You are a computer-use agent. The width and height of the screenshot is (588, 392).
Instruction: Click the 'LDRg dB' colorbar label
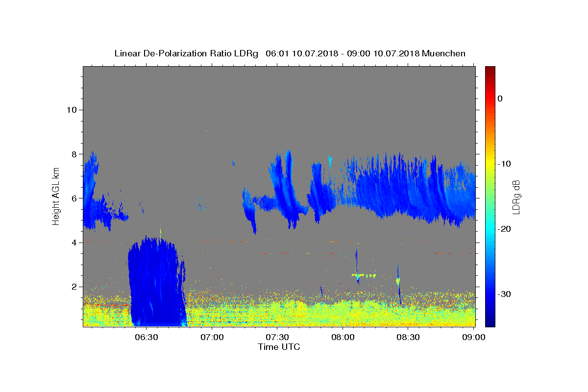point(515,196)
